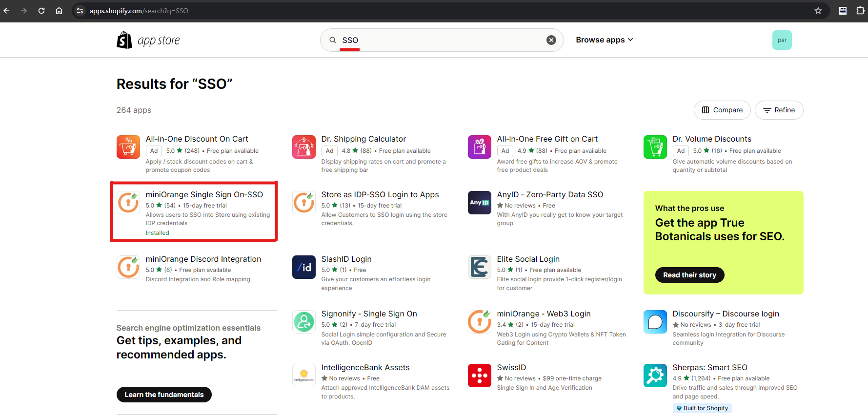Focus the SSO search field
868x419 pixels.
point(442,40)
